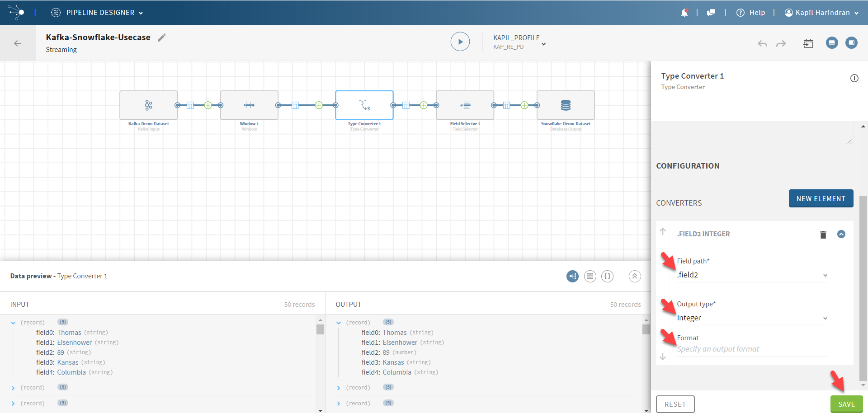Delete the .FIELD2 INTEGER converter
Viewport: 868px width, 413px height.
[x=823, y=235]
